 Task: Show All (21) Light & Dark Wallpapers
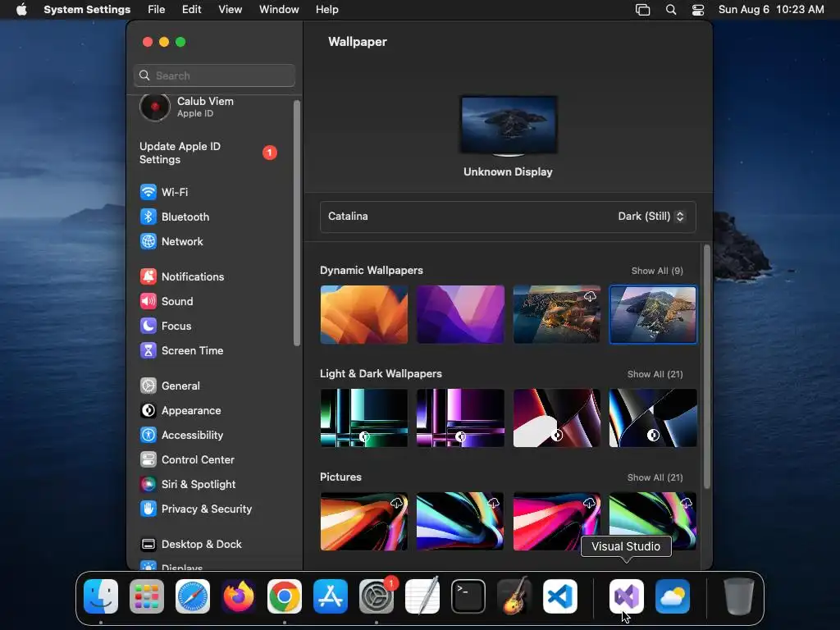tap(655, 374)
